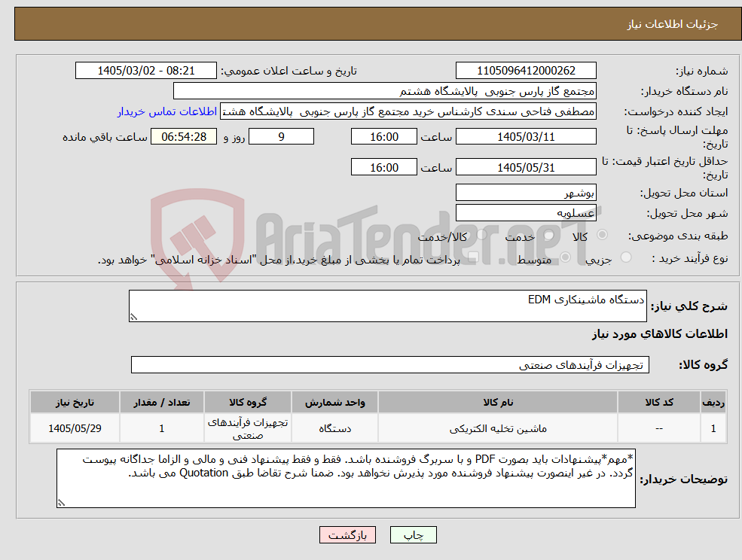Click the quantity cell showing 1
The image size is (742, 560).
162,428
